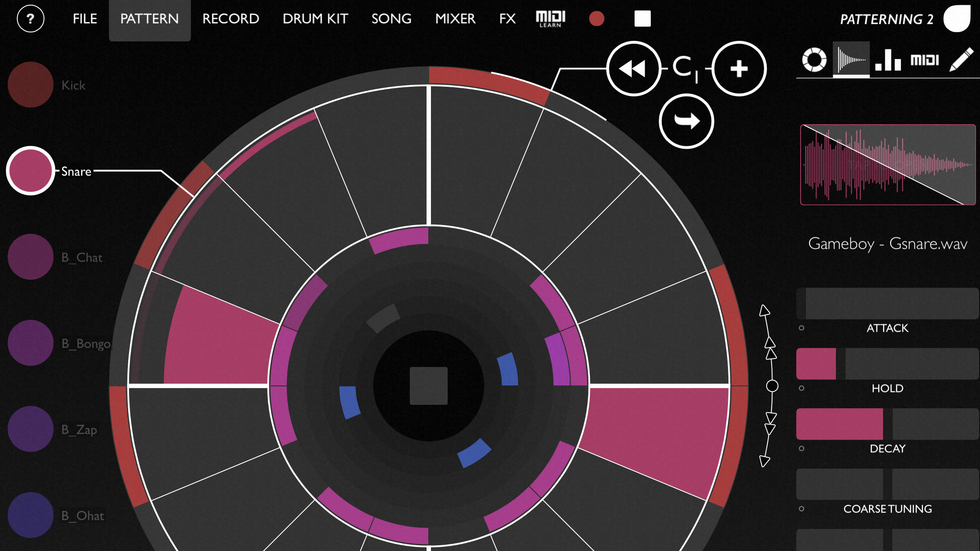Open the RECORD menu
This screenshot has height=551, width=980.
coord(230,18)
